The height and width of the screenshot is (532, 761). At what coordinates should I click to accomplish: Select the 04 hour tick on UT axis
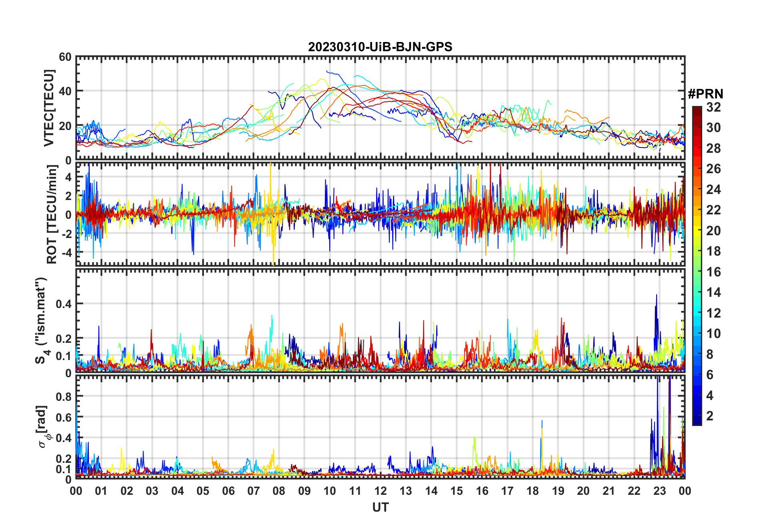click(x=178, y=491)
